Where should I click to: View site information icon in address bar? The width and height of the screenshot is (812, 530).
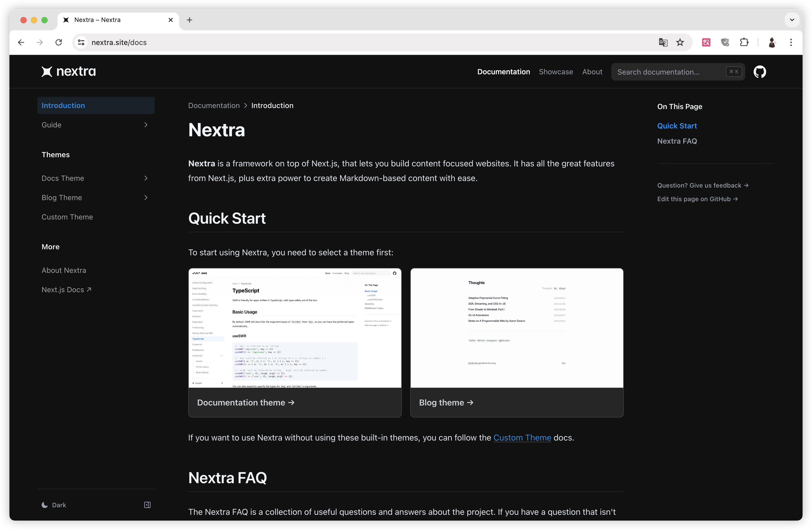click(81, 42)
